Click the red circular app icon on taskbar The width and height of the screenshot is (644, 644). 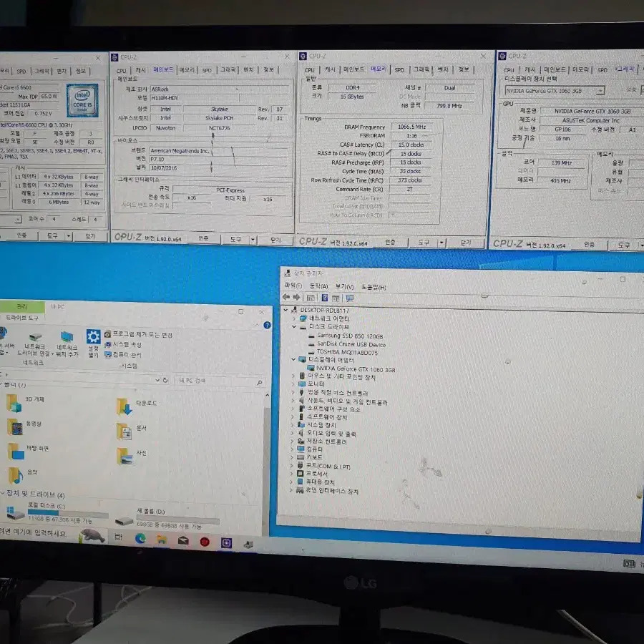coord(205,542)
